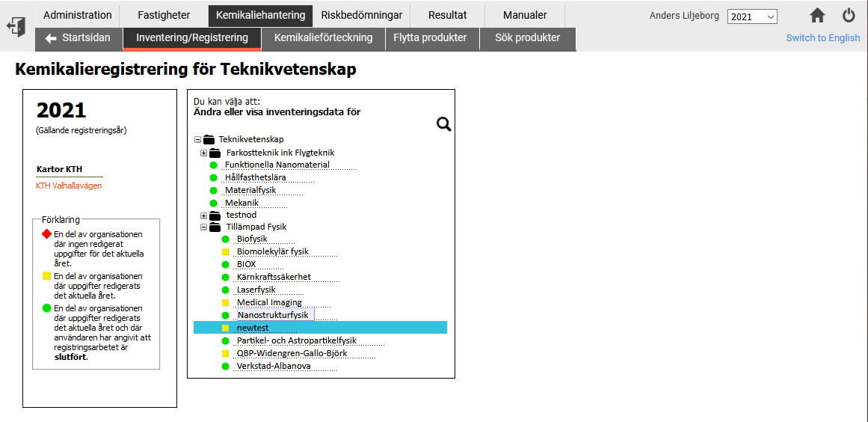Click the green dot beside Laserfysik
This screenshot has height=422, width=868.
coord(225,290)
